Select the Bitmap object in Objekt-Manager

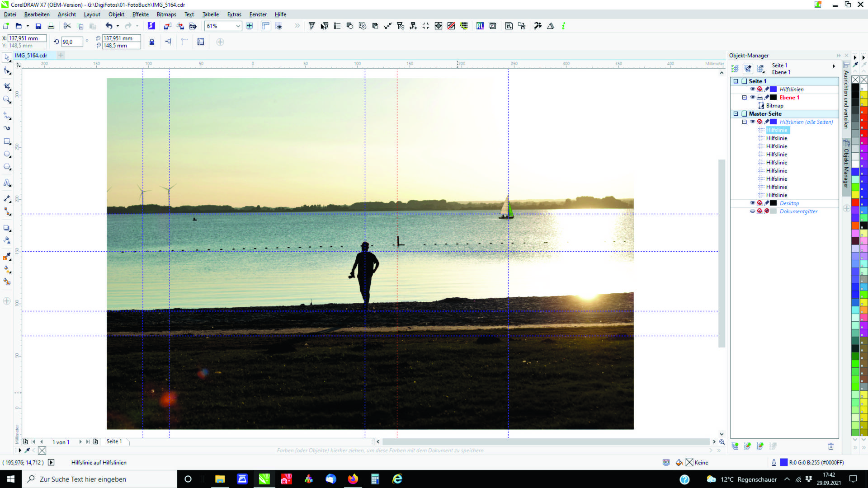[774, 106]
